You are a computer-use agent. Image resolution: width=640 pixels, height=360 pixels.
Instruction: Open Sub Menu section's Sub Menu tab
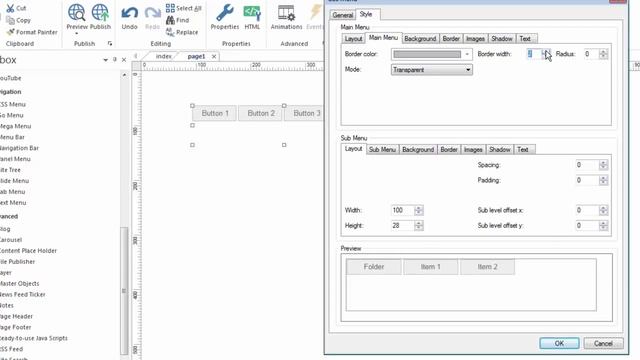click(382, 149)
